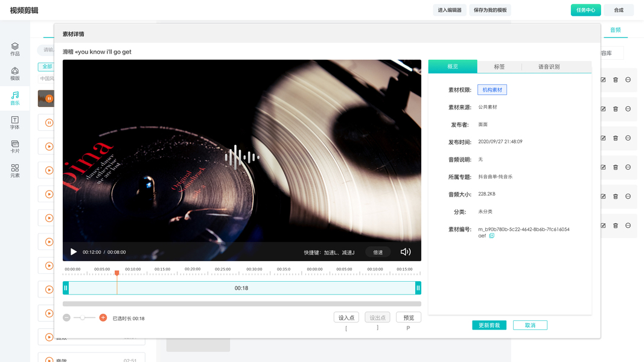Screen dimensions: 644x362
Task: Play the audio in the preview player
Action: (x=74, y=252)
